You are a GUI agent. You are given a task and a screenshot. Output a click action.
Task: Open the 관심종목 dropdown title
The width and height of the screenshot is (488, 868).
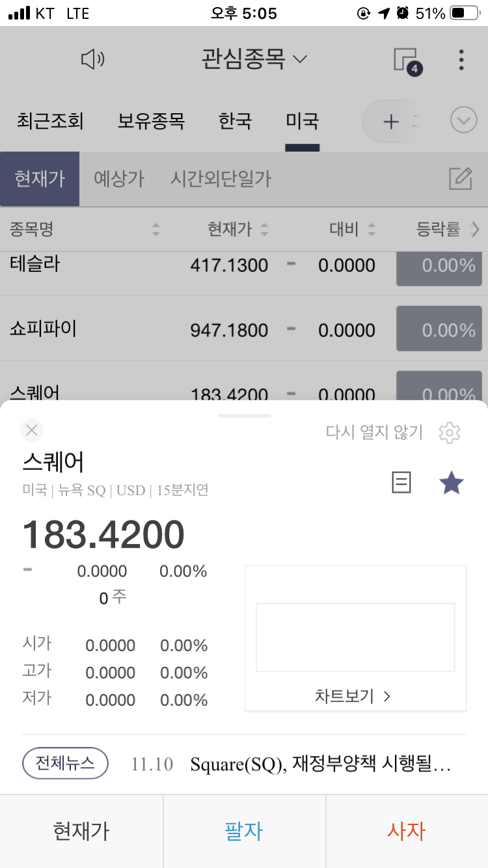point(254,59)
